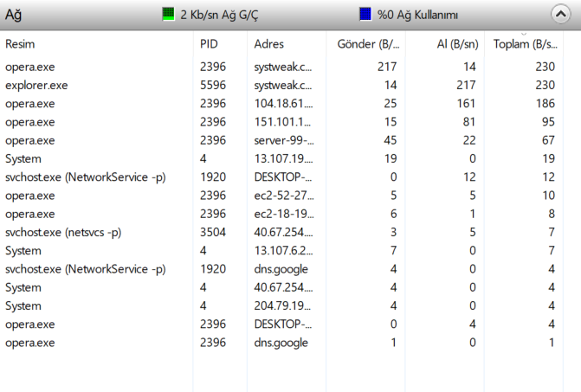
Task: Select svchost.exe row with PID 1920 dns.google
Action: click(85, 269)
